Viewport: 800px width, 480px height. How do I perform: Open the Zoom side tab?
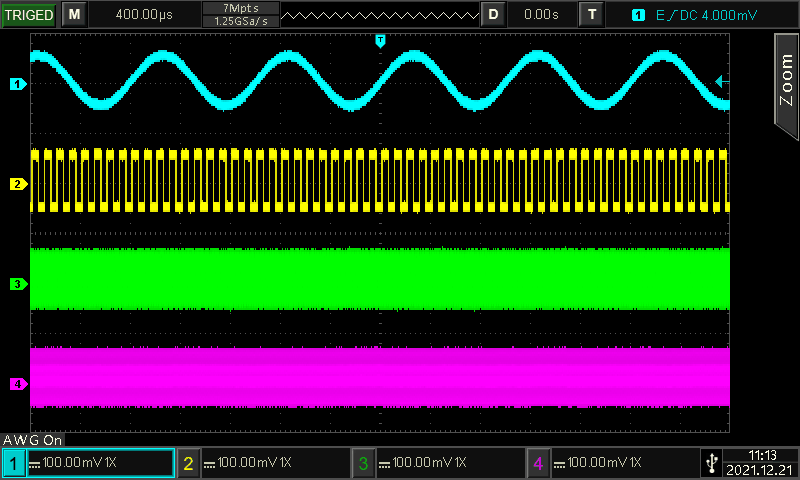coord(786,82)
